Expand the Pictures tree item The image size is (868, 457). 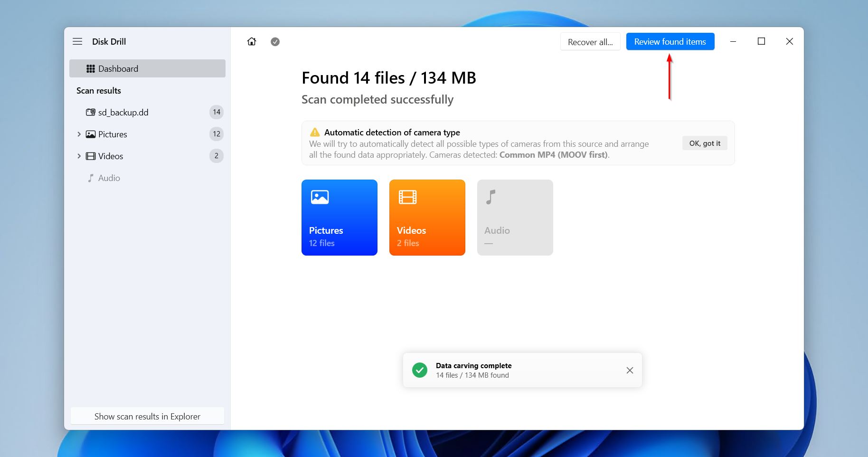[79, 134]
